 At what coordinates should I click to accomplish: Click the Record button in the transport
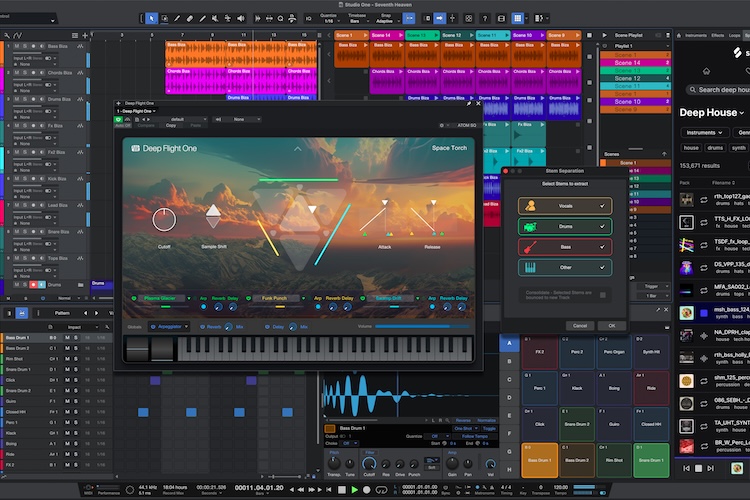(367, 489)
